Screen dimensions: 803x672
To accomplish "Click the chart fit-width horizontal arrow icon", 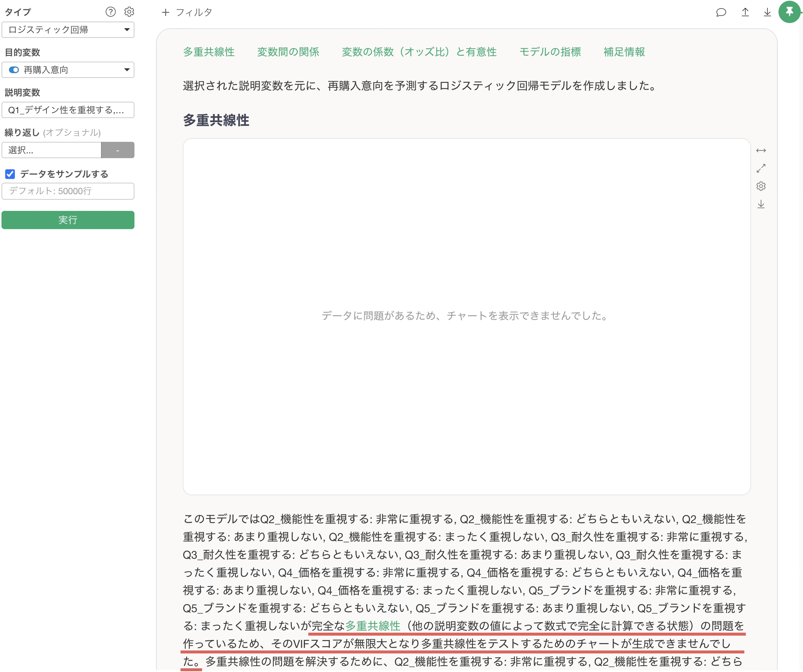I will pos(761,151).
